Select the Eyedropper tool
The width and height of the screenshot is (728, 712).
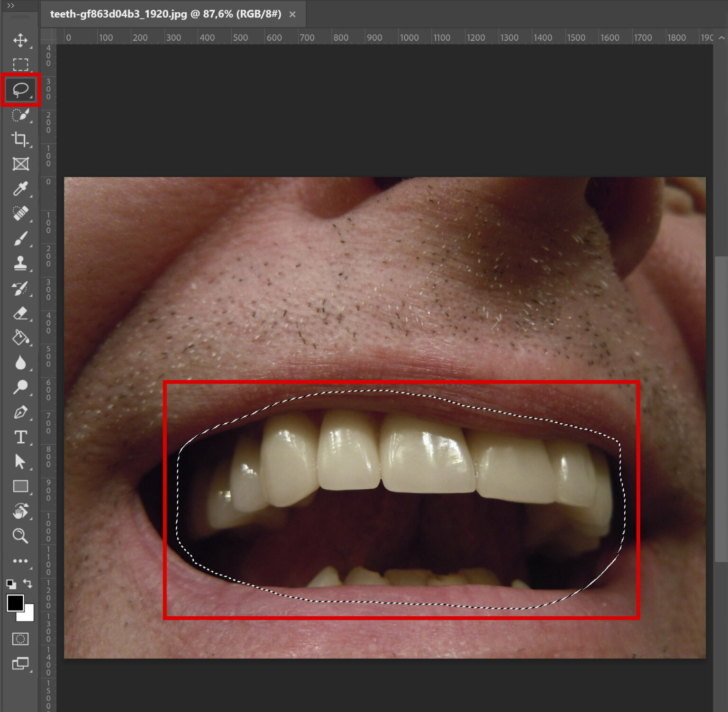20,189
